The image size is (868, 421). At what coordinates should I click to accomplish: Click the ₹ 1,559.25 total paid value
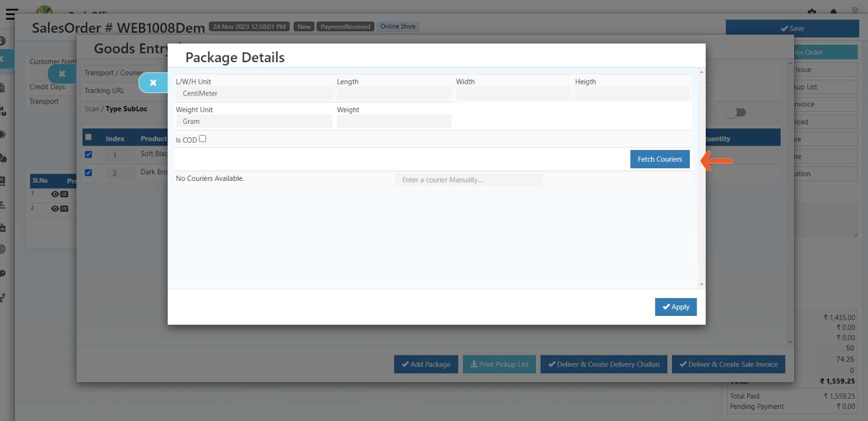[839, 396]
